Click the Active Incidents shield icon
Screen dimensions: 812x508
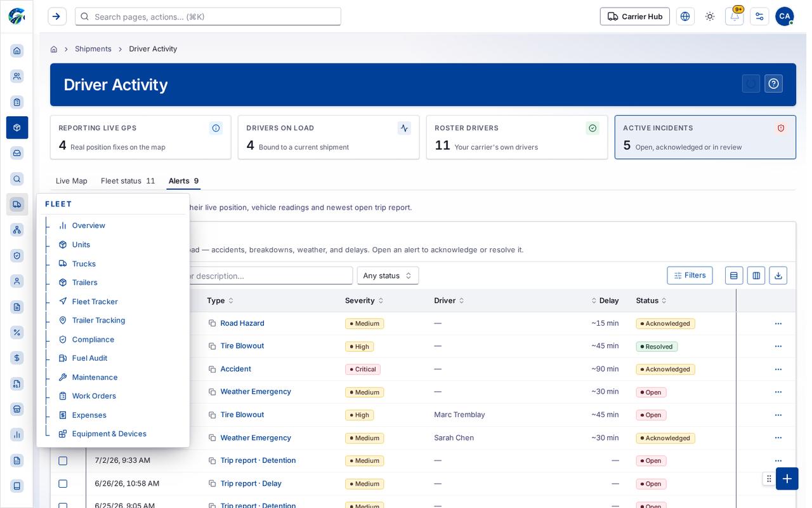pos(781,128)
